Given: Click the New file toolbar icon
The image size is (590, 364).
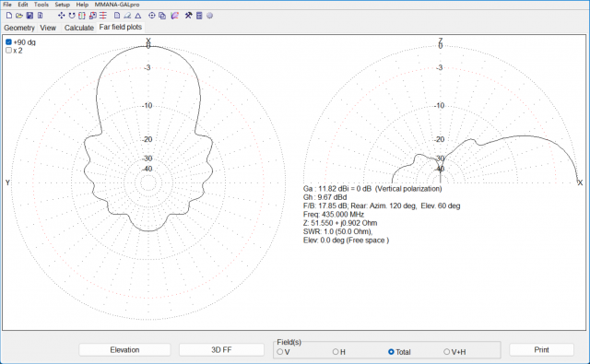Looking at the screenshot, I should point(9,16).
